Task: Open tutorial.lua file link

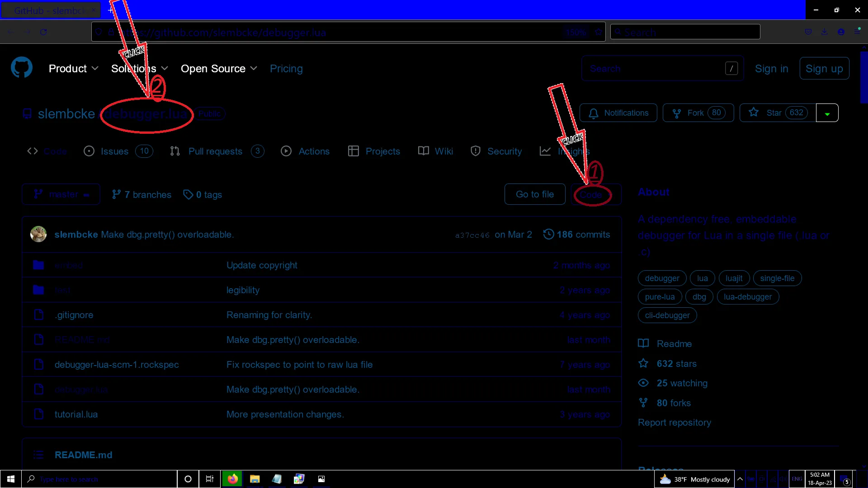Action: tap(76, 414)
